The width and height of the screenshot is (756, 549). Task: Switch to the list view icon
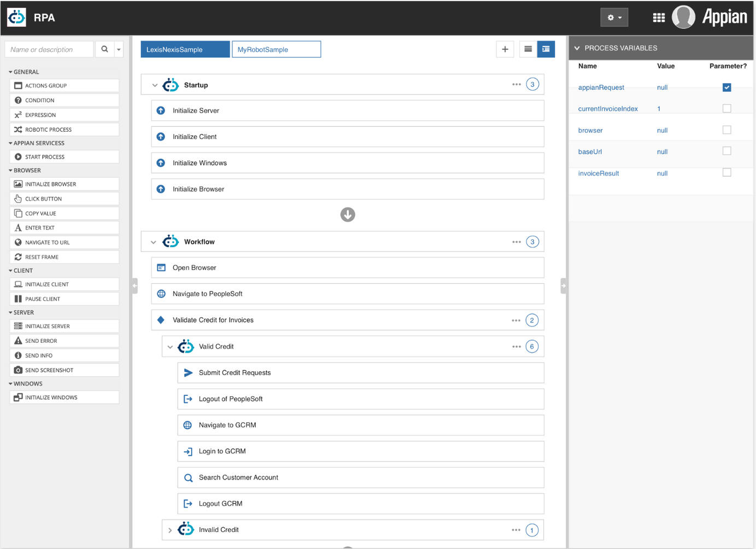point(528,49)
